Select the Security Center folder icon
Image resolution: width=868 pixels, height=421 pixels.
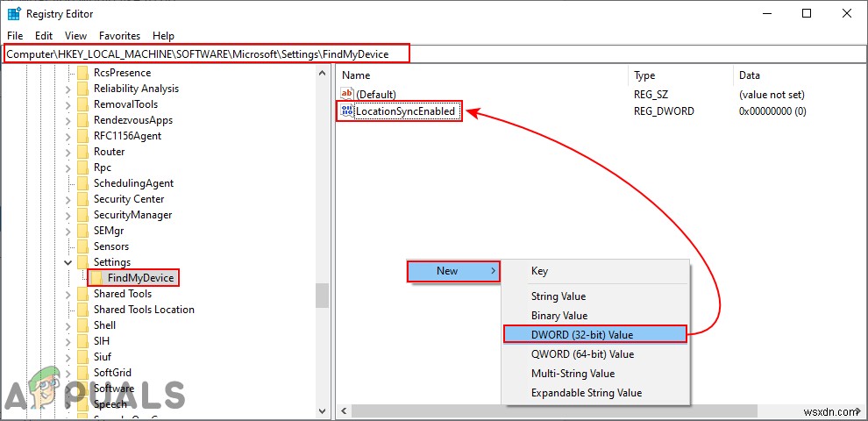[83, 199]
